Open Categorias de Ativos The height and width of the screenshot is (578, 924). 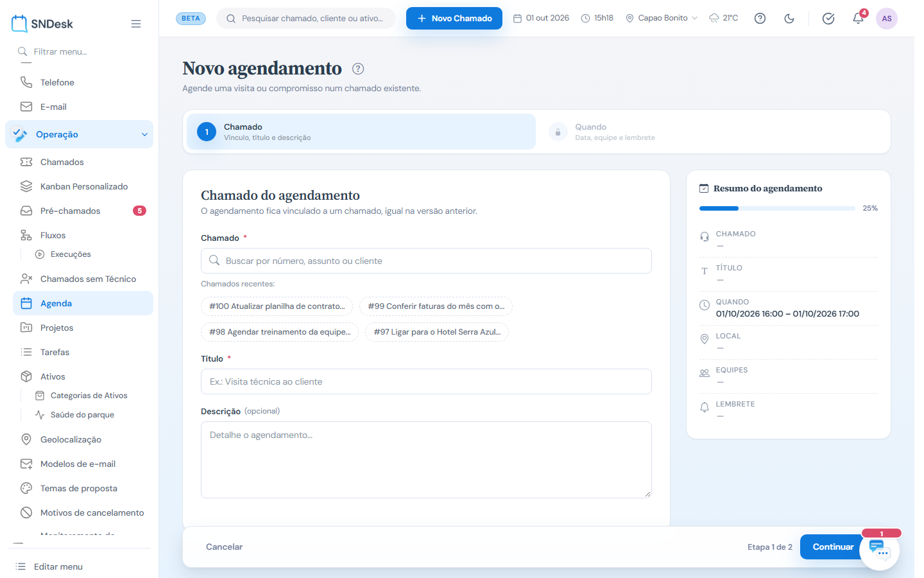[x=89, y=396]
